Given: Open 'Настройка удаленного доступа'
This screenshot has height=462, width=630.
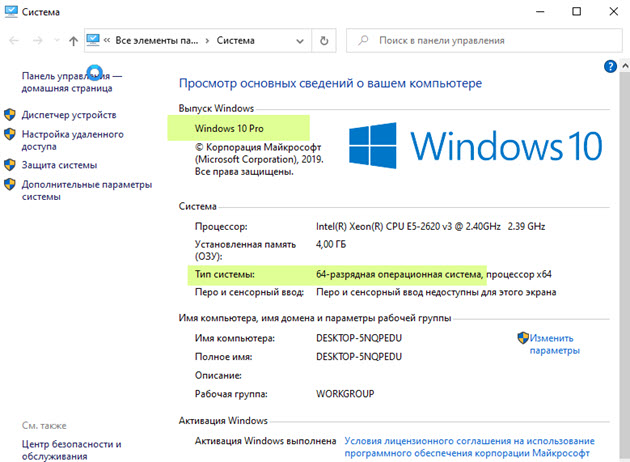Looking at the screenshot, I should tap(72, 140).
